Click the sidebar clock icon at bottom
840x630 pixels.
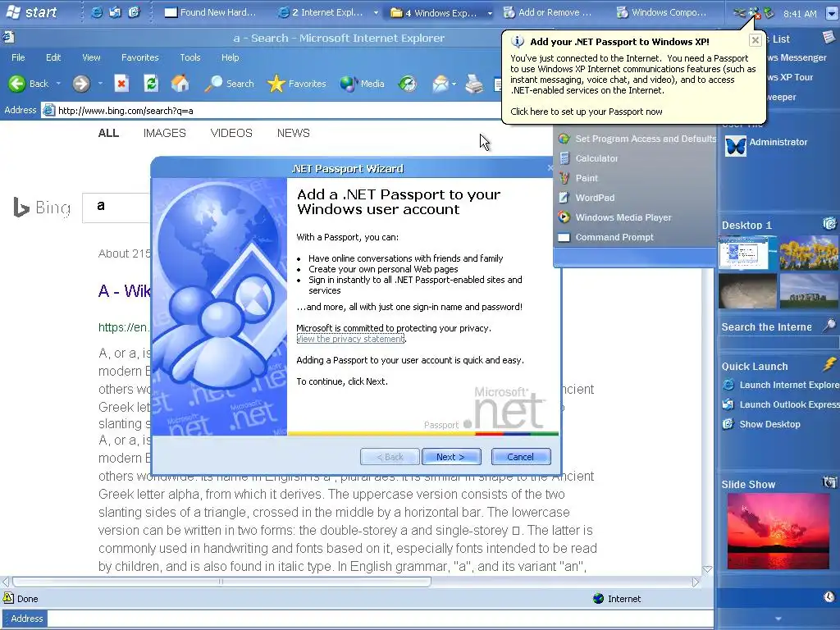pos(829,597)
